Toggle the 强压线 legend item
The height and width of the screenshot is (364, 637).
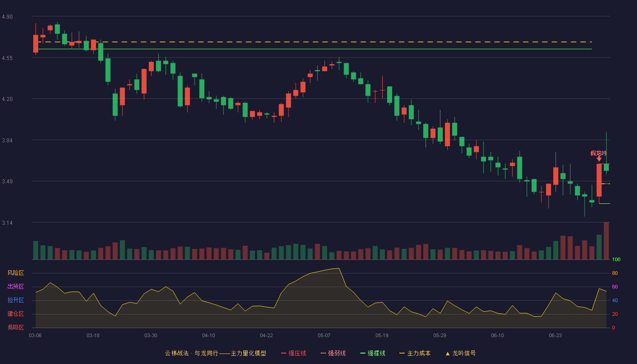coord(293,353)
